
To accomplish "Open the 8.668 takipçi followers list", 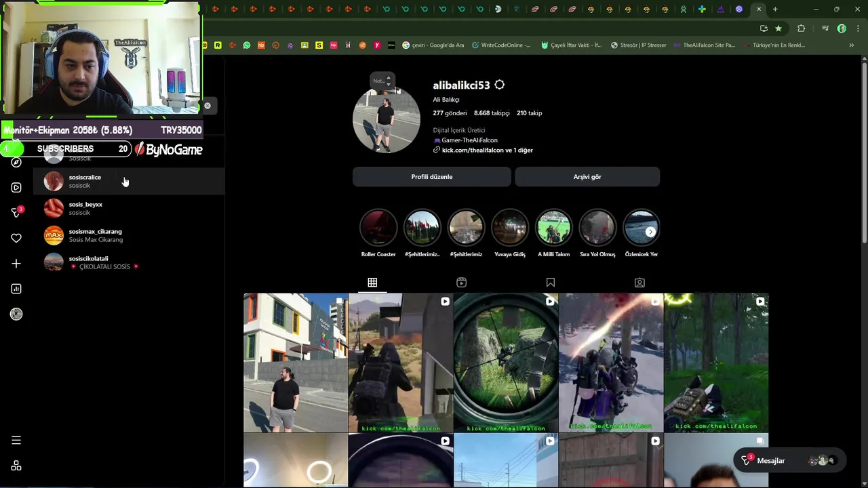I will point(492,113).
